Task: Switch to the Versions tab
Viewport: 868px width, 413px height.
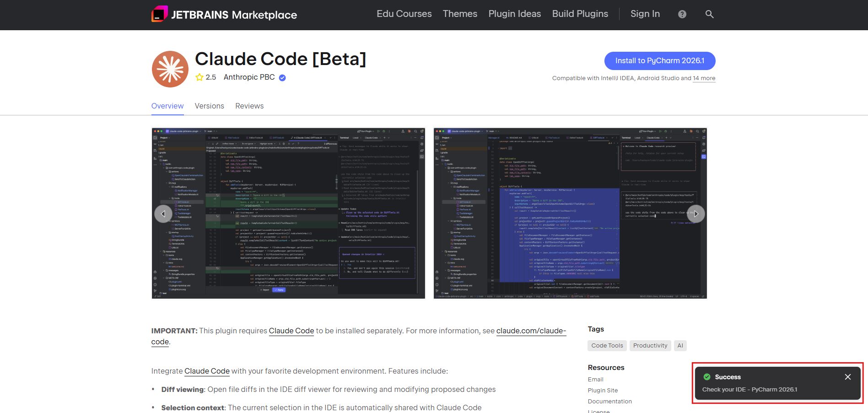Action: (x=209, y=106)
